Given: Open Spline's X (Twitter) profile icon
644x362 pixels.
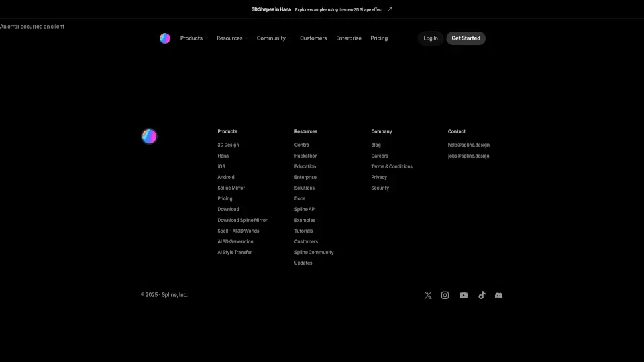Looking at the screenshot, I should pos(428,295).
